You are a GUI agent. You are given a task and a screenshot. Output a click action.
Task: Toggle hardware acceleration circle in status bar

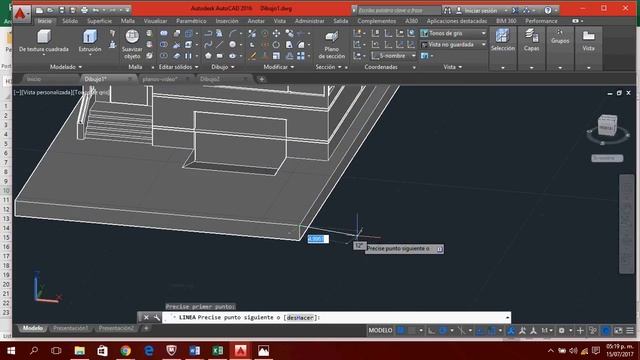click(606, 330)
